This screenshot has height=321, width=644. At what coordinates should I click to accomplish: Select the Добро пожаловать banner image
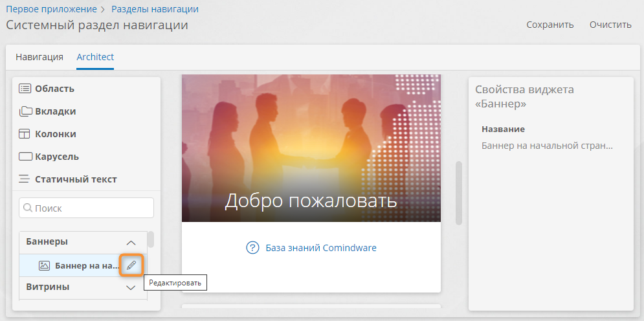click(311, 148)
